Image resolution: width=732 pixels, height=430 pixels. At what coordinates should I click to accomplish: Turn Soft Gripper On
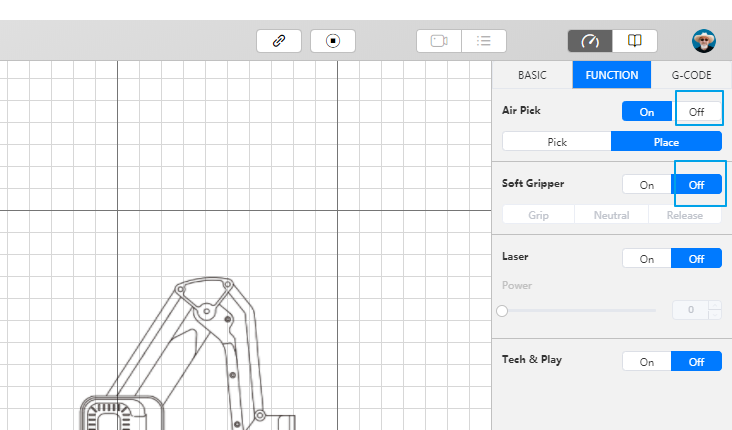(647, 185)
